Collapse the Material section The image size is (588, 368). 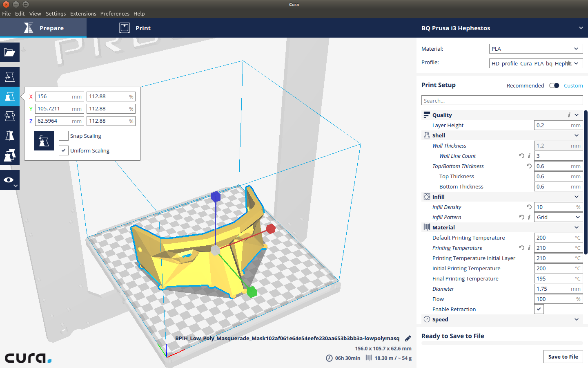pyautogui.click(x=577, y=227)
